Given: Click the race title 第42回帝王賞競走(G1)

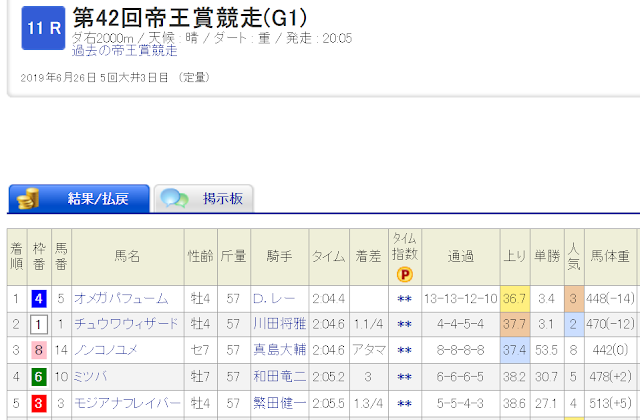Looking at the screenshot, I should 190,18.
